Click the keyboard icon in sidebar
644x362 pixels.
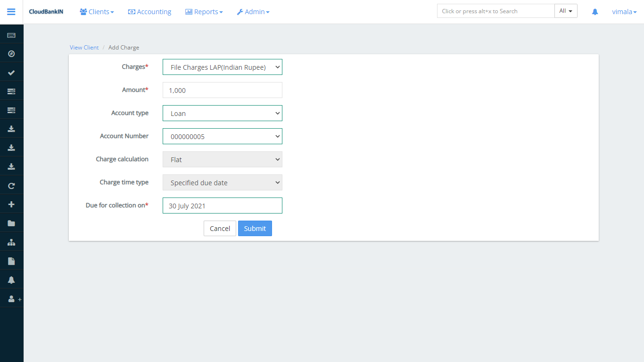(x=11, y=35)
